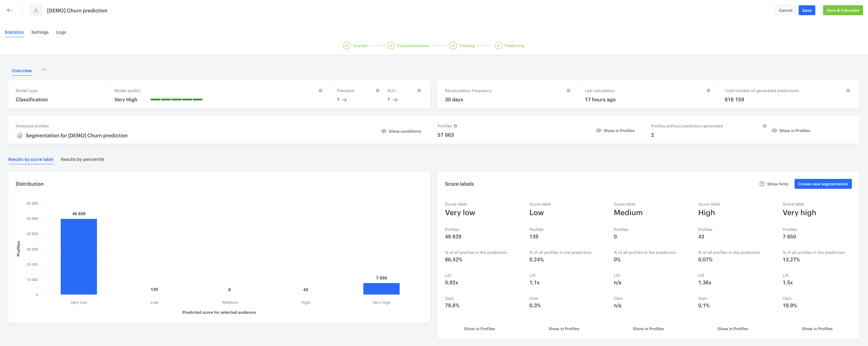Click Precision info icon
The height and width of the screenshot is (346, 868).
pos(377,91)
